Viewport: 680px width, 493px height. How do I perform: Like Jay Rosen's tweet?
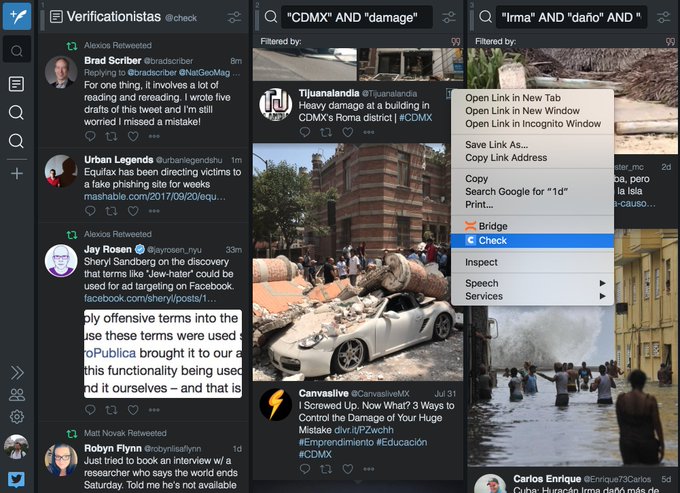tap(133, 409)
